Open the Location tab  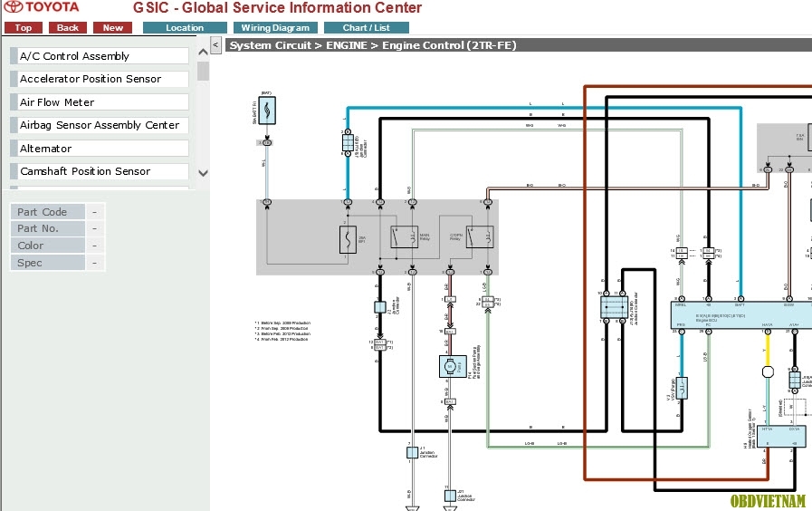(185, 28)
